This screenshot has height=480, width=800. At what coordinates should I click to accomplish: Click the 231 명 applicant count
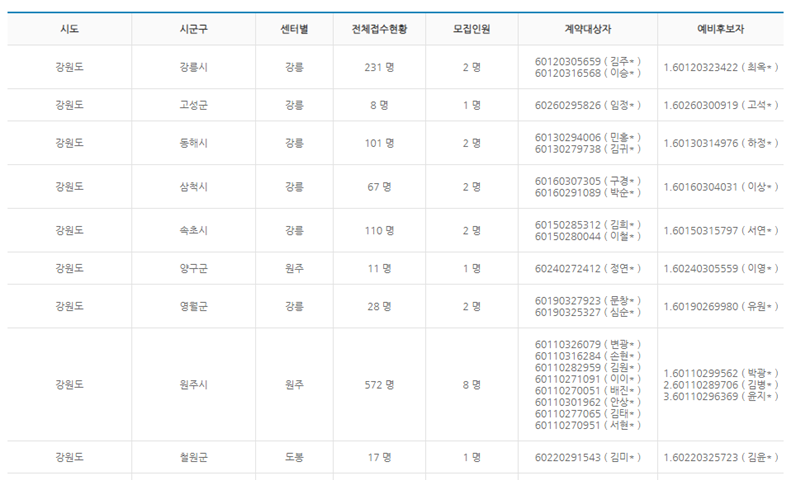click(x=379, y=67)
